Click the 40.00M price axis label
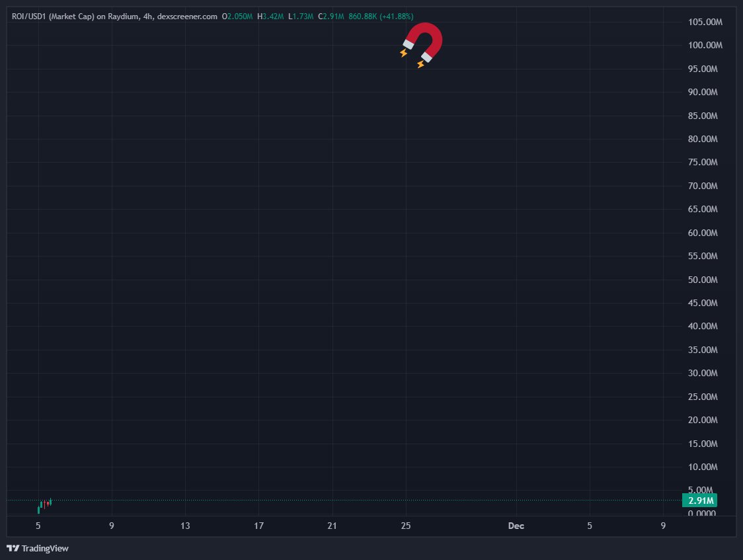 pyautogui.click(x=703, y=327)
